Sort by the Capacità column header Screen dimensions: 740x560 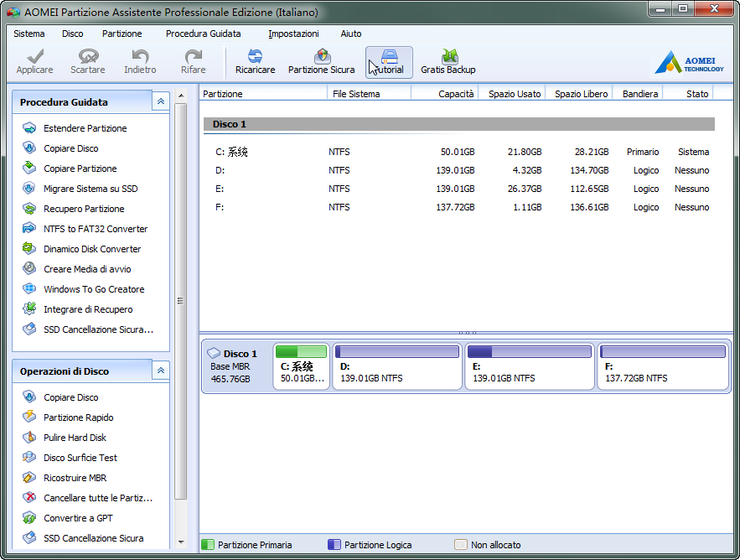tap(444, 94)
